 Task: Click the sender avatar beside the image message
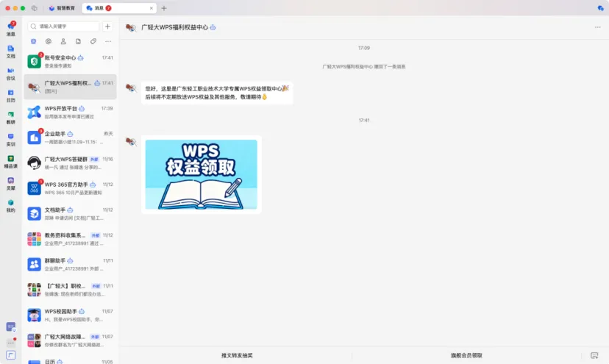tap(131, 141)
